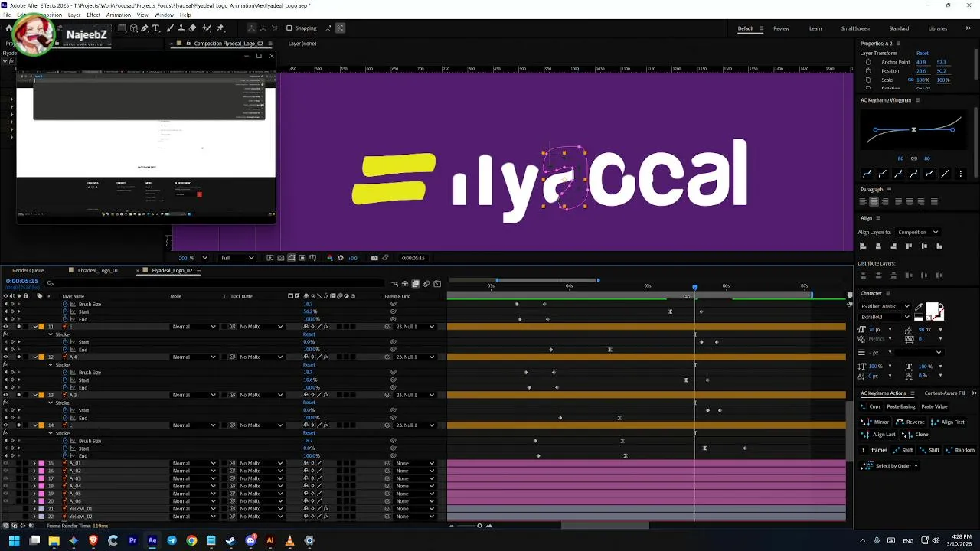980x551 pixels.
Task: Select the Brush tool in toolbar
Action: click(x=170, y=28)
